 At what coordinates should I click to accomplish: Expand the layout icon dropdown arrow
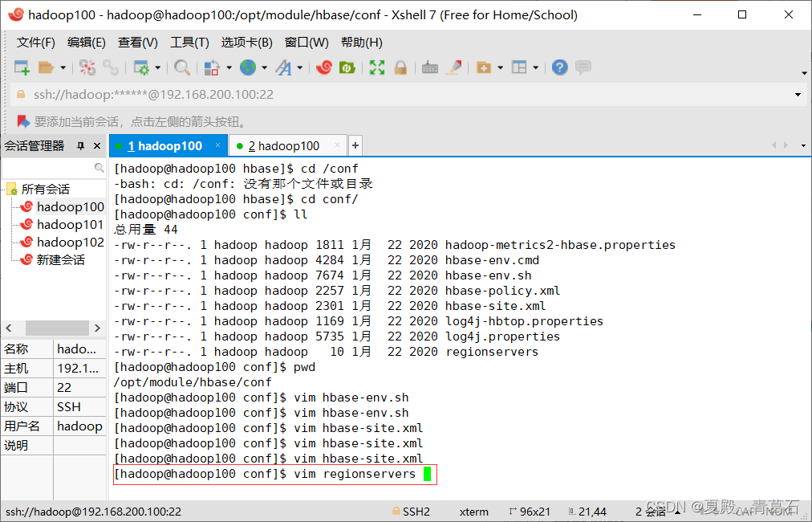535,67
